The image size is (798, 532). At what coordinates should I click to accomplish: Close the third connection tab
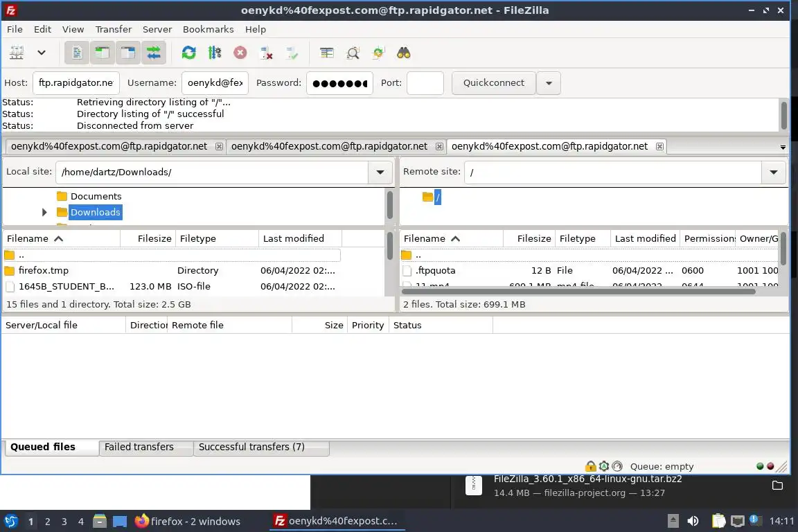(x=659, y=147)
